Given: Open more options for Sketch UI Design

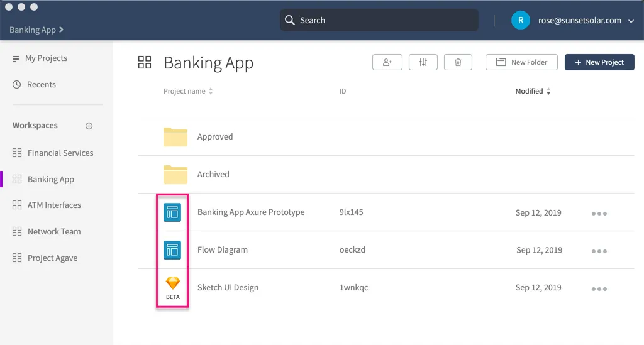Looking at the screenshot, I should pyautogui.click(x=599, y=289).
